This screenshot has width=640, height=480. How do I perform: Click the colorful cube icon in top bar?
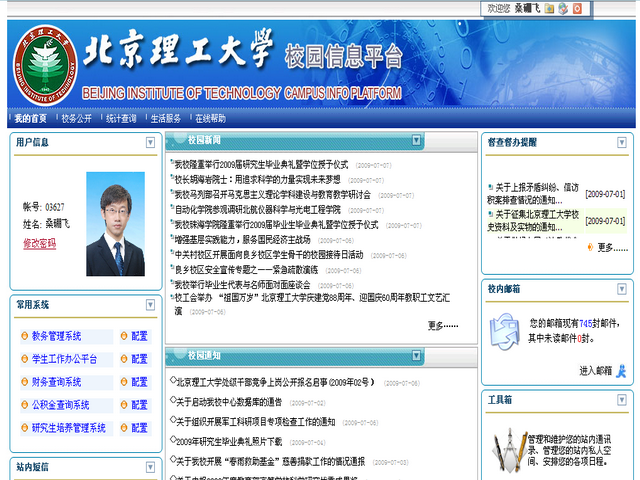[563, 8]
